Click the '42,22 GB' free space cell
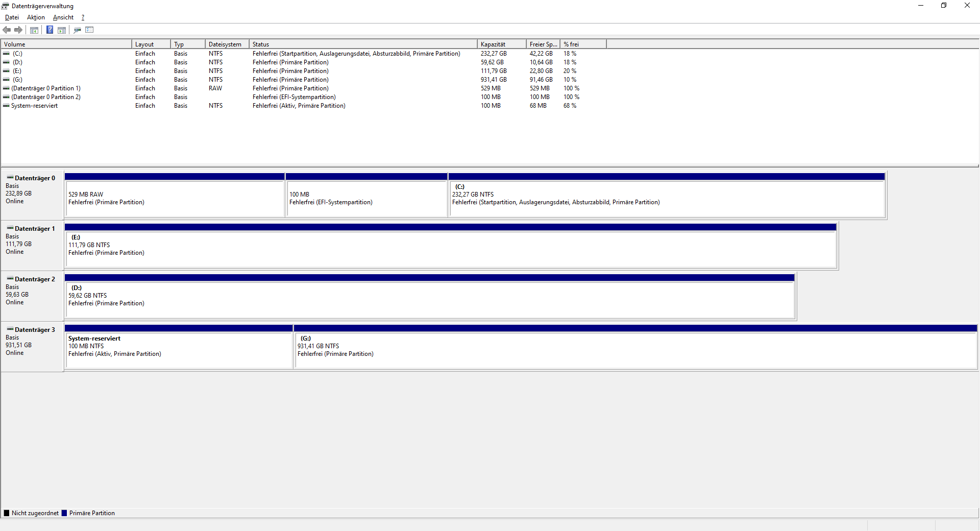The image size is (980, 531). [x=541, y=54]
